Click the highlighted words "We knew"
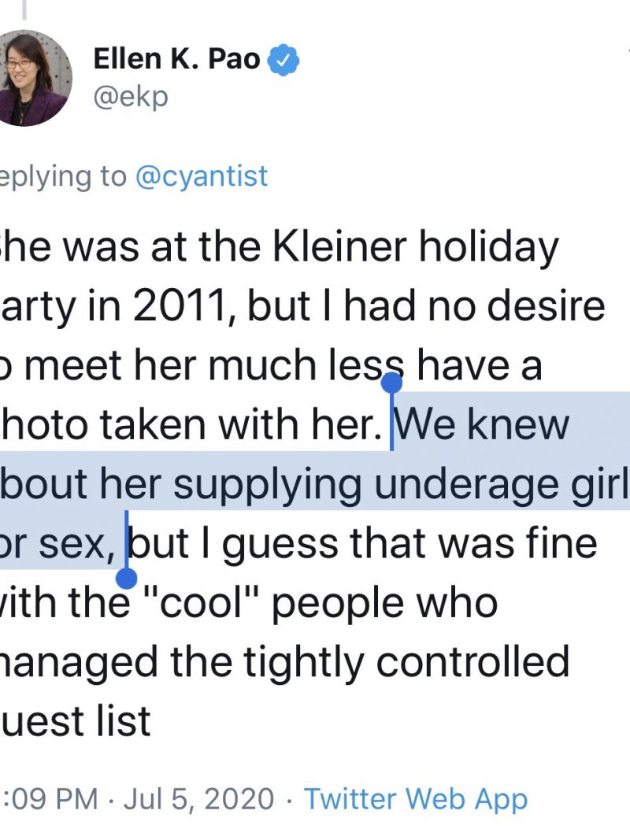 pos(482,425)
